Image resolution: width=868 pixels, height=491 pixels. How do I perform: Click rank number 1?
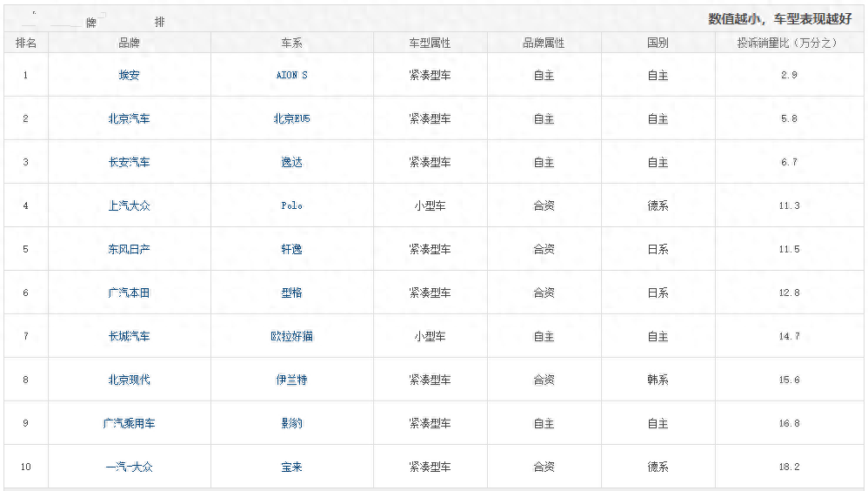point(25,76)
